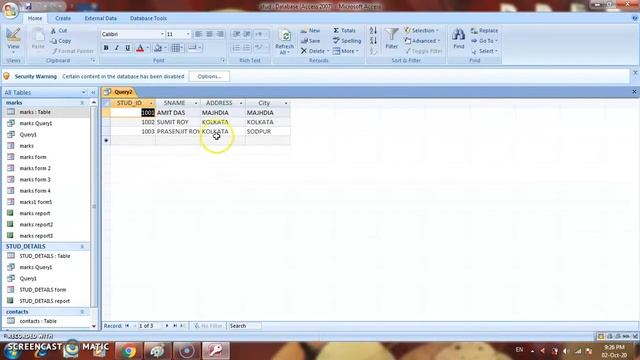Open the ADDRESS column filter arrow
Screen dimensions: 640x360
click(x=240, y=103)
